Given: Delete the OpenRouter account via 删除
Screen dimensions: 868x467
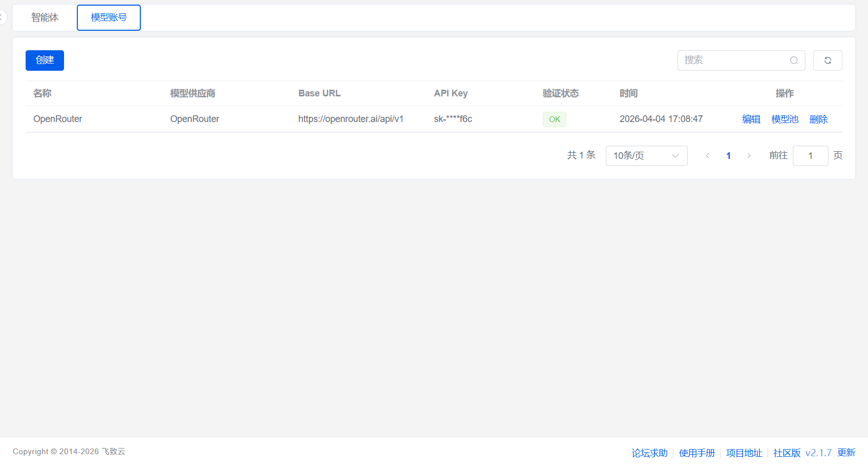Looking at the screenshot, I should (818, 119).
